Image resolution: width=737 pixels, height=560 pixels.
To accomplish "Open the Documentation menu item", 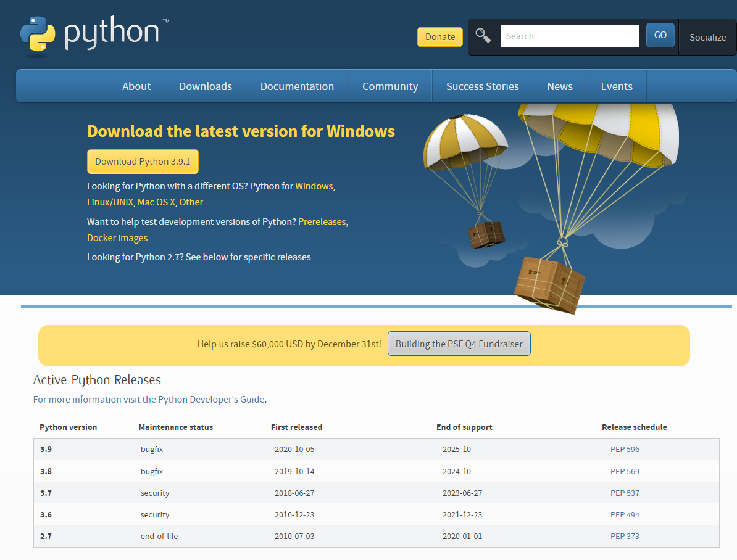I will [x=297, y=86].
